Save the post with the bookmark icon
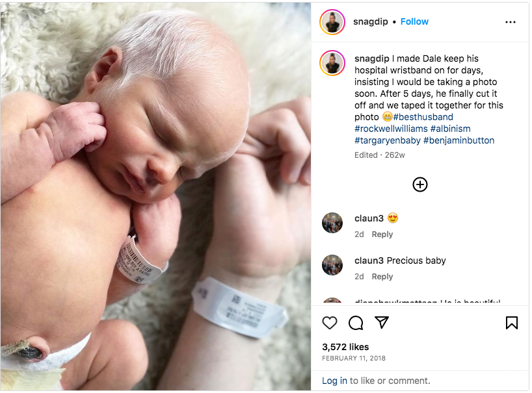The height and width of the screenshot is (393, 532). point(512,323)
